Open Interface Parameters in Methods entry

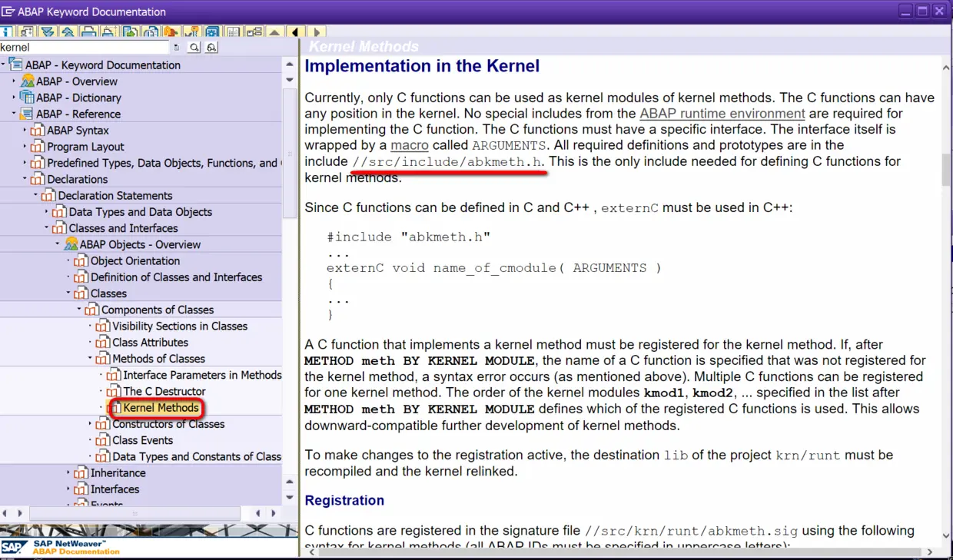tap(202, 375)
